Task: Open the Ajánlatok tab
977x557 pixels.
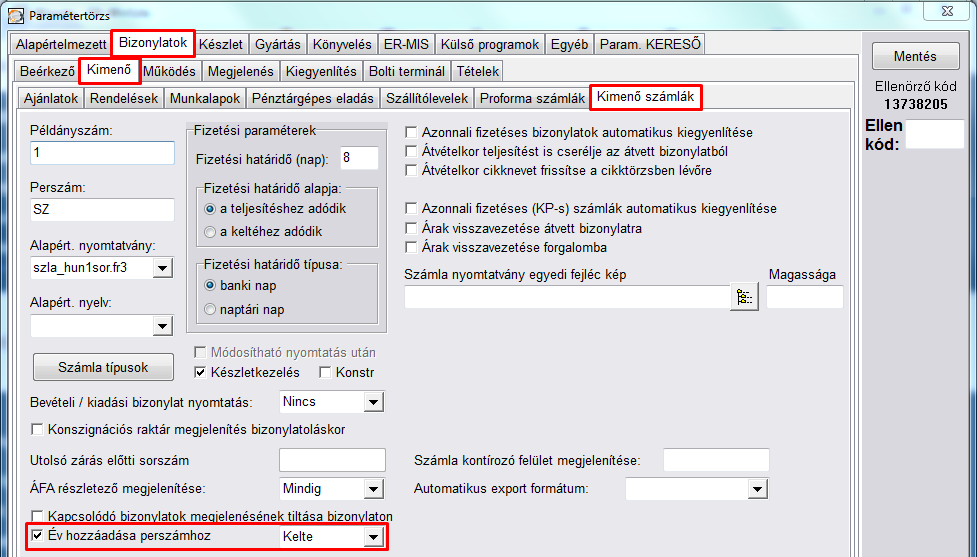Action: pyautogui.click(x=51, y=98)
